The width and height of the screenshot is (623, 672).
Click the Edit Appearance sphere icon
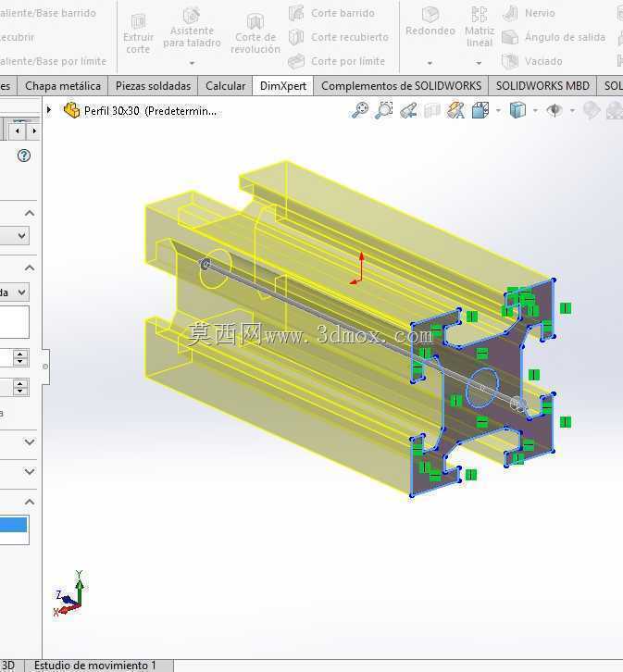pyautogui.click(x=592, y=111)
